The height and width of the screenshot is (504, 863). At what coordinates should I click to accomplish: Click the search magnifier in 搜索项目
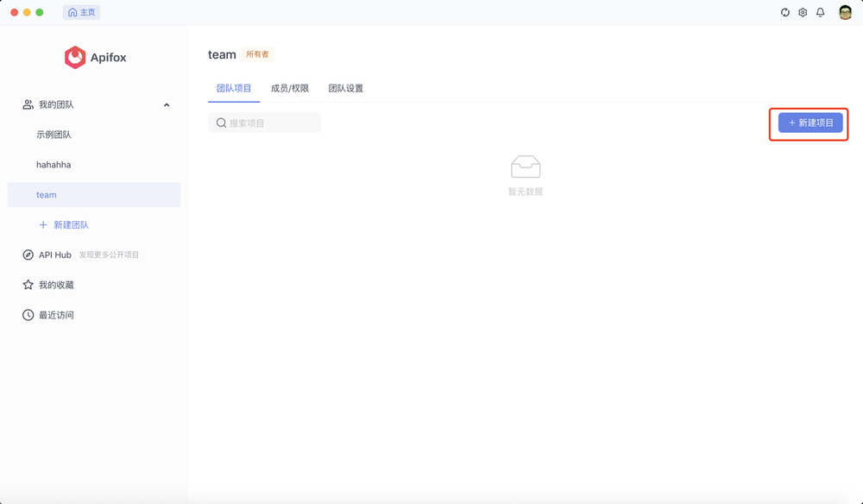coord(222,123)
